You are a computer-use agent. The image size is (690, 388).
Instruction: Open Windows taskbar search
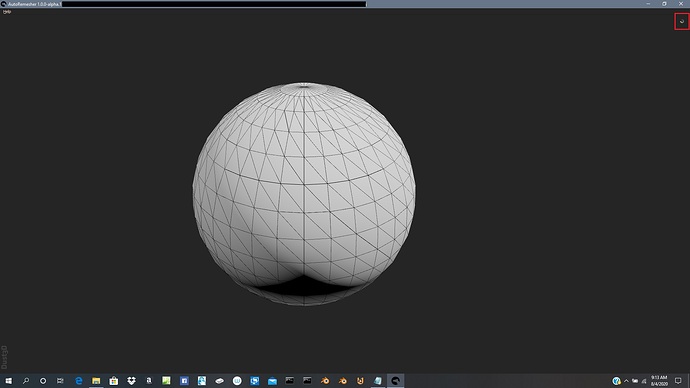coord(26,381)
